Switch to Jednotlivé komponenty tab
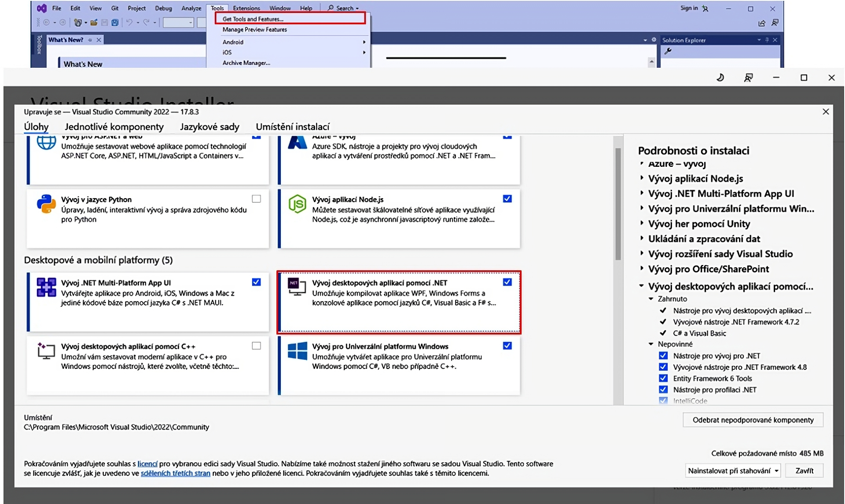Viewport: 845px width, 504px height. [114, 127]
